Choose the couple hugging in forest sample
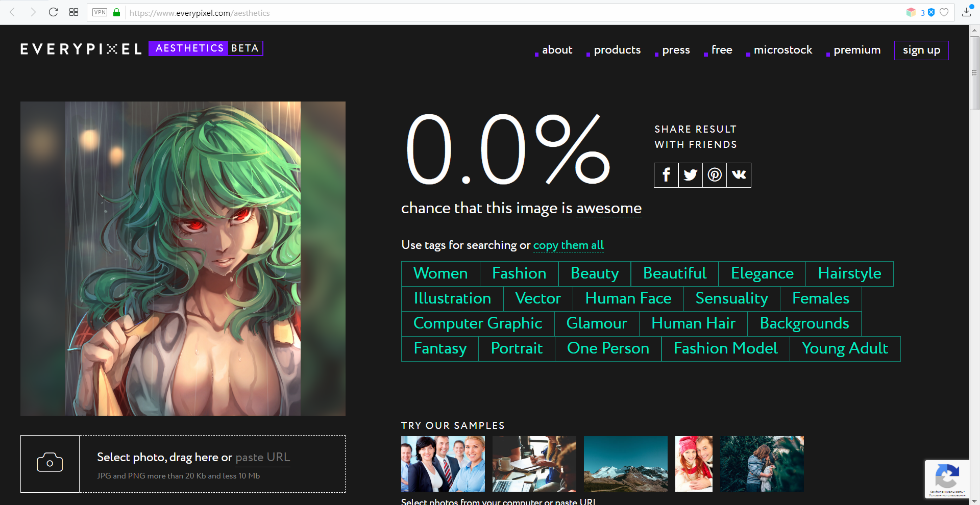The width and height of the screenshot is (980, 505). [762, 464]
